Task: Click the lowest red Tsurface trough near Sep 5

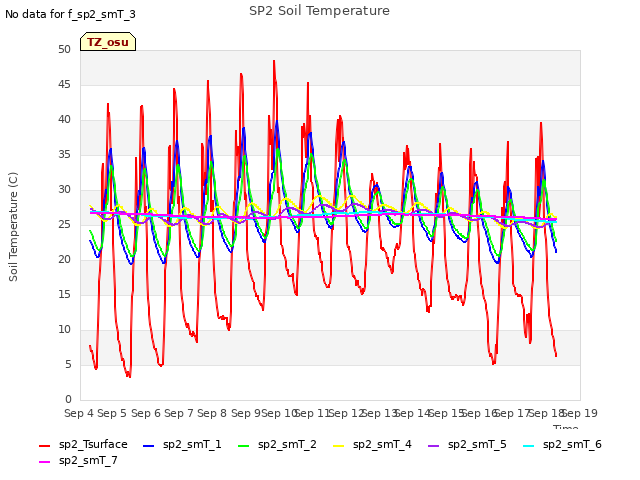Action: [x=129, y=376]
